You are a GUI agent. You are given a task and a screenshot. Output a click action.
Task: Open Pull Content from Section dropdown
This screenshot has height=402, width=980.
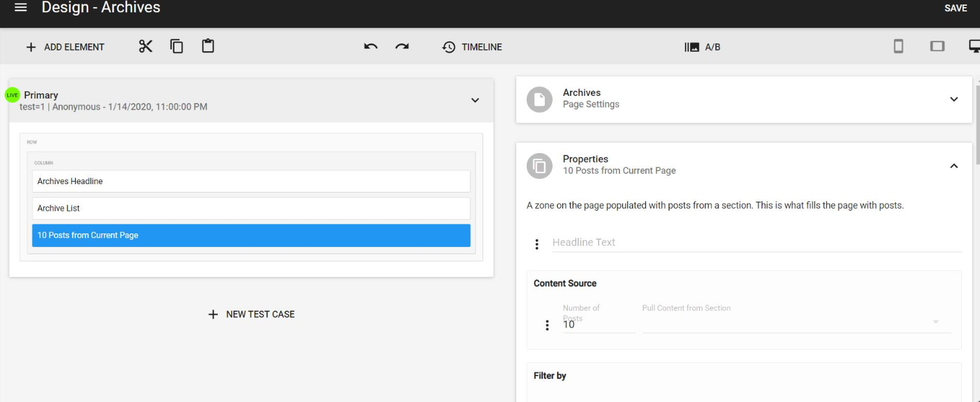[796, 322]
